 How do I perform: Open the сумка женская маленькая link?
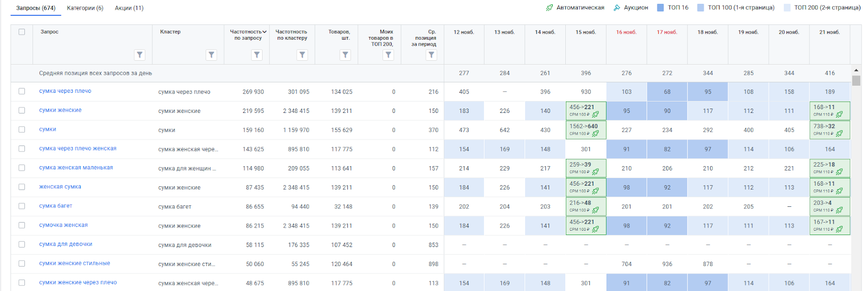tap(76, 168)
